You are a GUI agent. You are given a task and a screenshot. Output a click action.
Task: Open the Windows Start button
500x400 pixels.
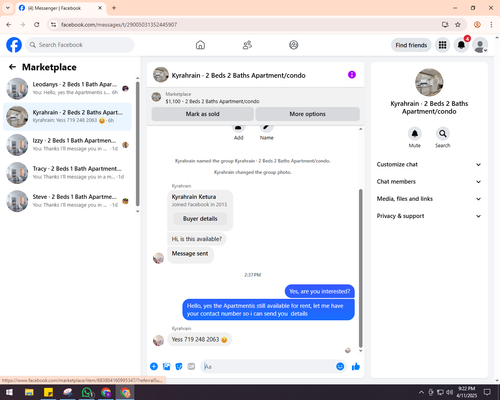coord(9,392)
